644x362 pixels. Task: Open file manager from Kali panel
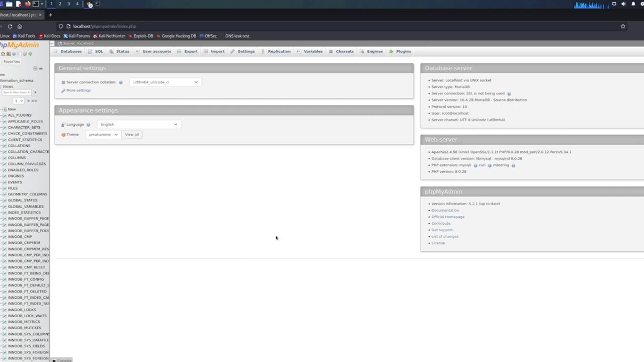[9, 4]
